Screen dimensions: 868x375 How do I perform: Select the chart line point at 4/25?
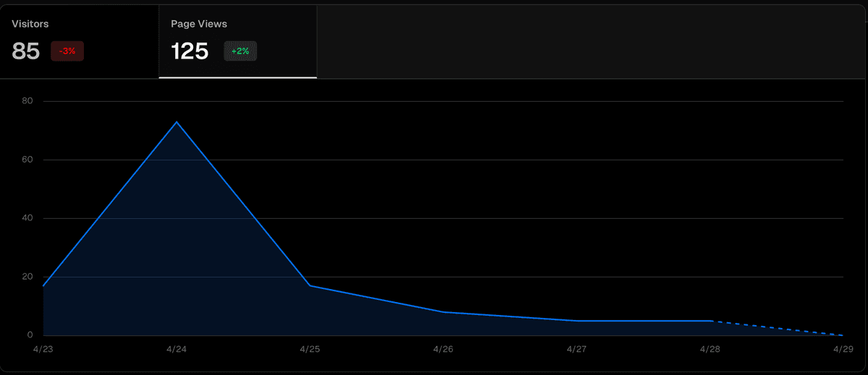pyautogui.click(x=310, y=285)
